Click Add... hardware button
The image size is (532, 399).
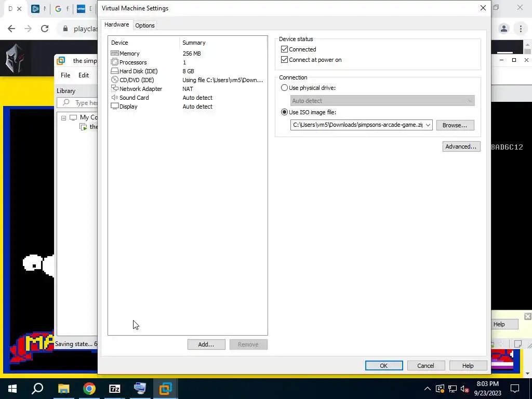coord(206,344)
